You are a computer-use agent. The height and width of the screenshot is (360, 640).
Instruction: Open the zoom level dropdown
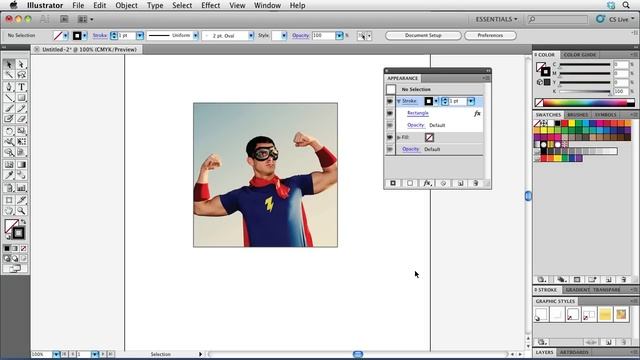coord(56,354)
